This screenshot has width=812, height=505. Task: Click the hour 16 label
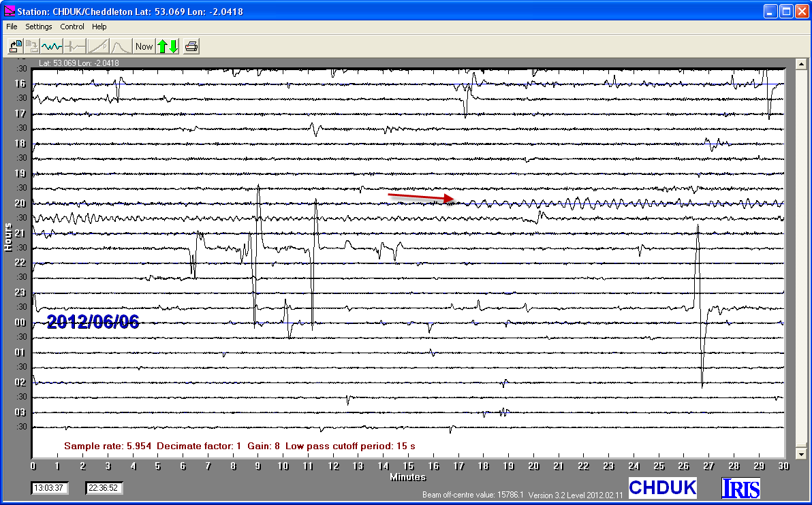[x=20, y=84]
